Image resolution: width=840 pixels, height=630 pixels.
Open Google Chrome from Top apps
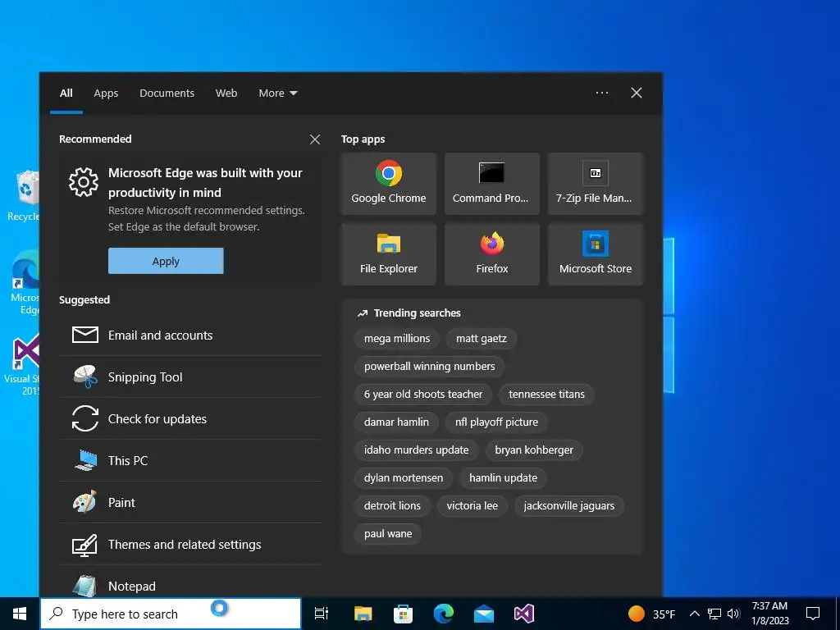click(x=388, y=183)
